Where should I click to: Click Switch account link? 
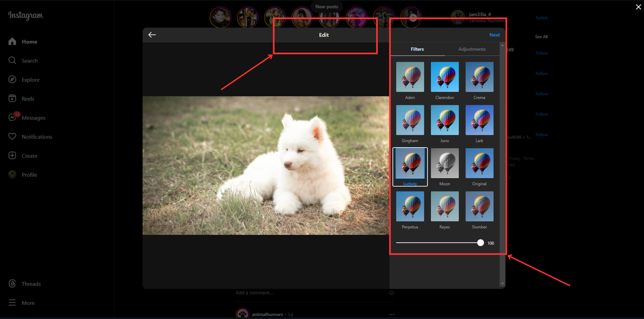click(x=541, y=18)
